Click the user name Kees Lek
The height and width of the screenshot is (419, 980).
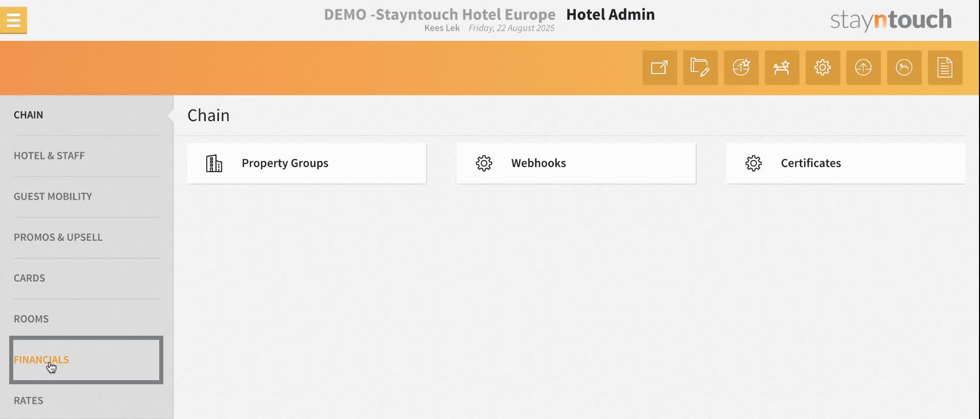tap(442, 28)
